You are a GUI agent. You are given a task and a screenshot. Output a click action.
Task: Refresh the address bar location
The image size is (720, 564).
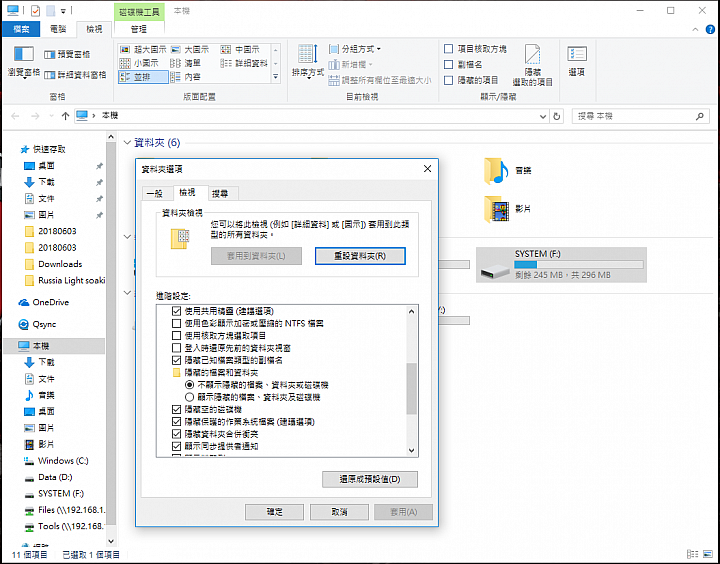tap(557, 116)
